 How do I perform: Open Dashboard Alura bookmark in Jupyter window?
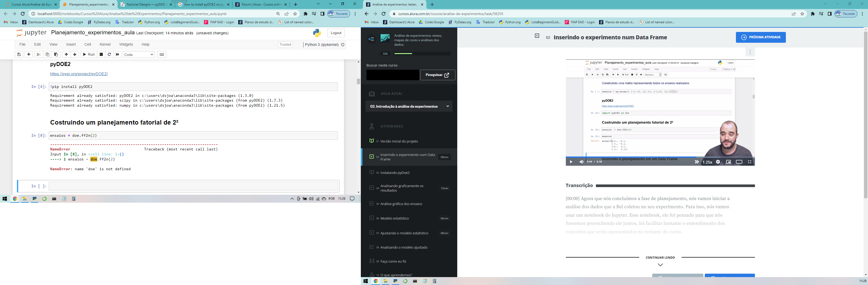(x=38, y=22)
